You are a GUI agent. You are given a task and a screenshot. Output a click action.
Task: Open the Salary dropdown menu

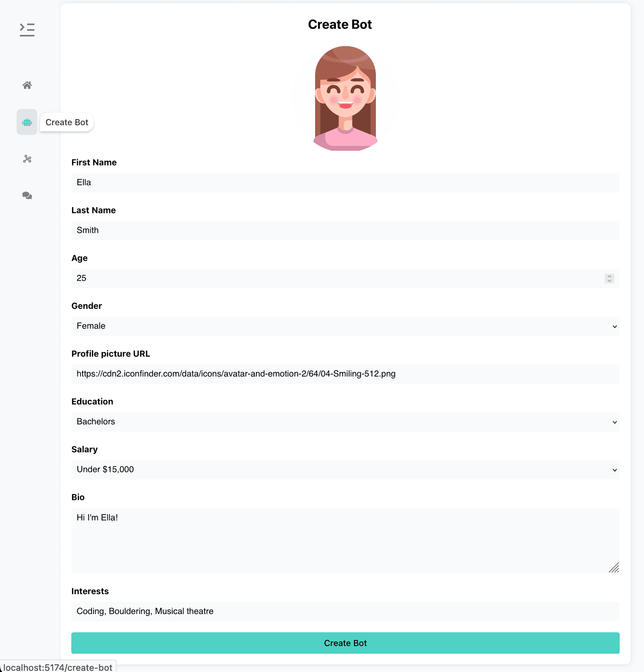click(x=345, y=470)
